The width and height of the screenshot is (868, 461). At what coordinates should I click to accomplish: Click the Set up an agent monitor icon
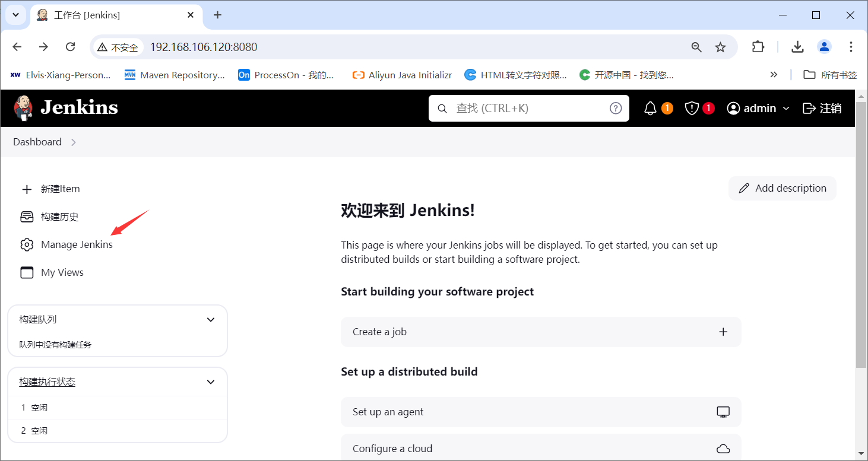click(723, 412)
